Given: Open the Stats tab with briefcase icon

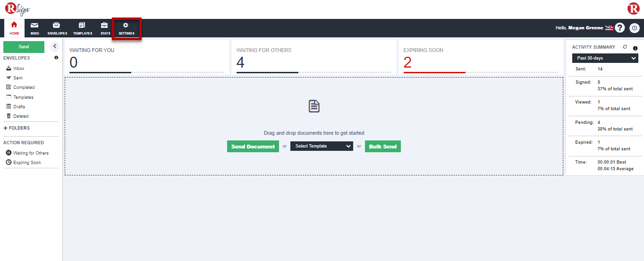Looking at the screenshot, I should click(x=105, y=28).
